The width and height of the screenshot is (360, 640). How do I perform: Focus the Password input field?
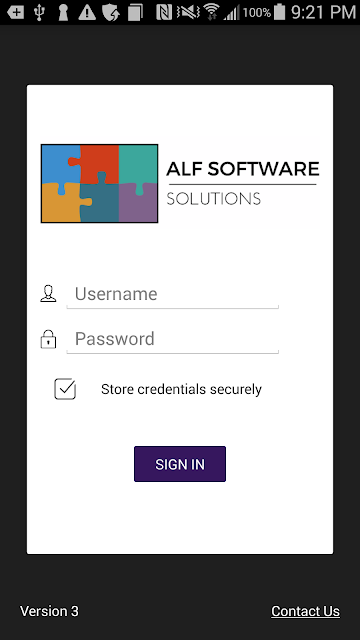(x=173, y=340)
